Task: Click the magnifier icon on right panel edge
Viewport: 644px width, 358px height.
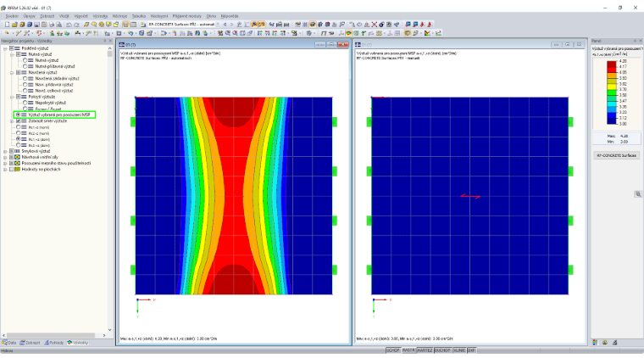Action: (x=638, y=194)
